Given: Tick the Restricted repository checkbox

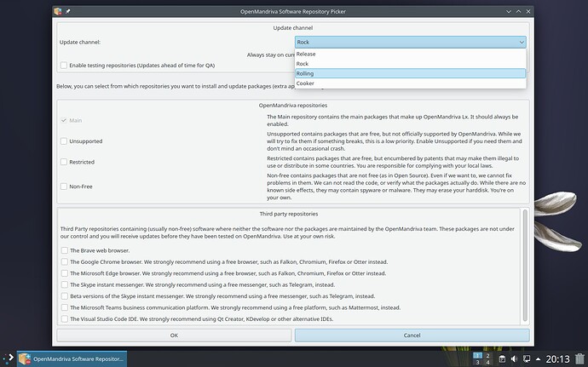Looking at the screenshot, I should pos(64,162).
